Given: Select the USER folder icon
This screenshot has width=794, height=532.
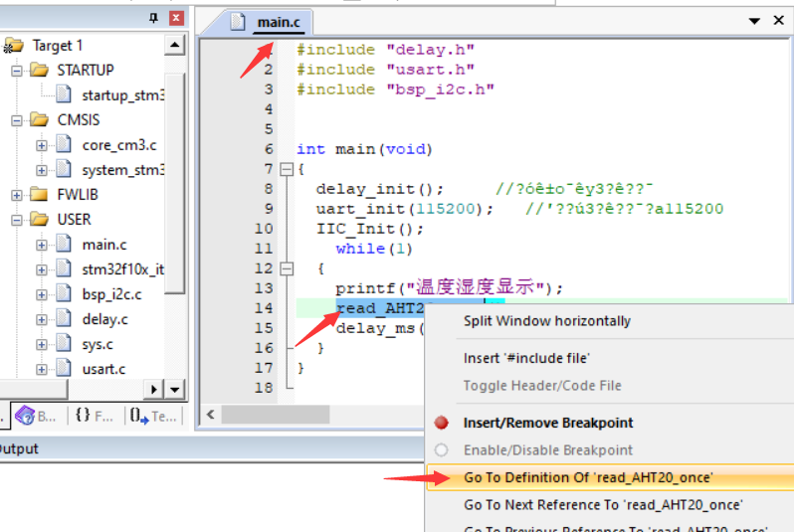Looking at the screenshot, I should click(x=39, y=219).
